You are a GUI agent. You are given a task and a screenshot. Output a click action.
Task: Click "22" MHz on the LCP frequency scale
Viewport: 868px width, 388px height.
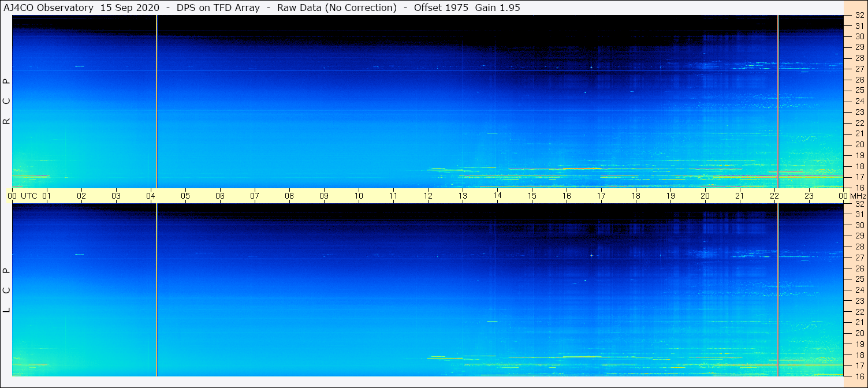859,311
